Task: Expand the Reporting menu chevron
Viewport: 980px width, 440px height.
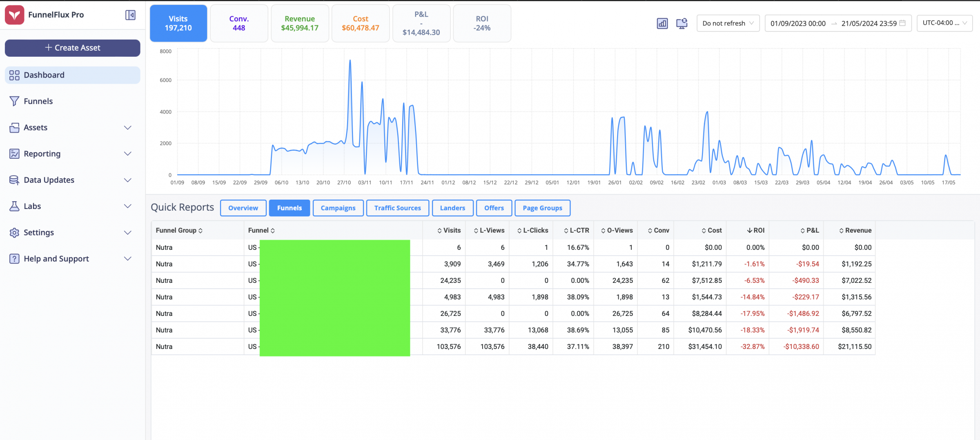Action: [127, 154]
